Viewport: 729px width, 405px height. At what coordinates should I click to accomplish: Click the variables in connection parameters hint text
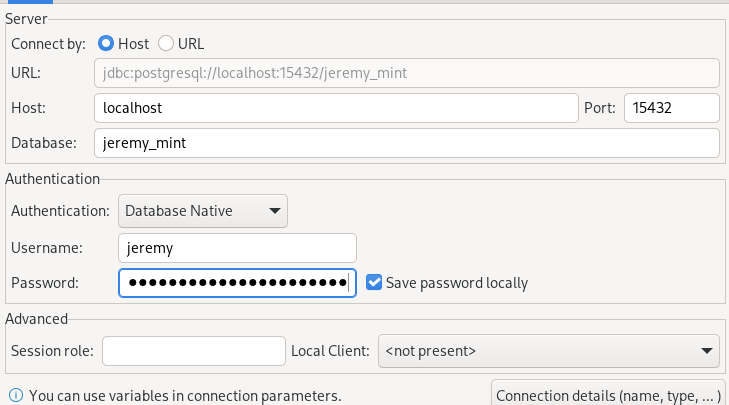pyautogui.click(x=185, y=396)
